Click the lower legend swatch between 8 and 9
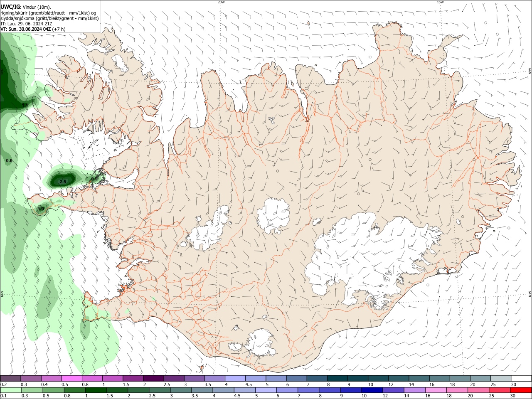Viewport: 532px width, 399px height. (x=330, y=390)
